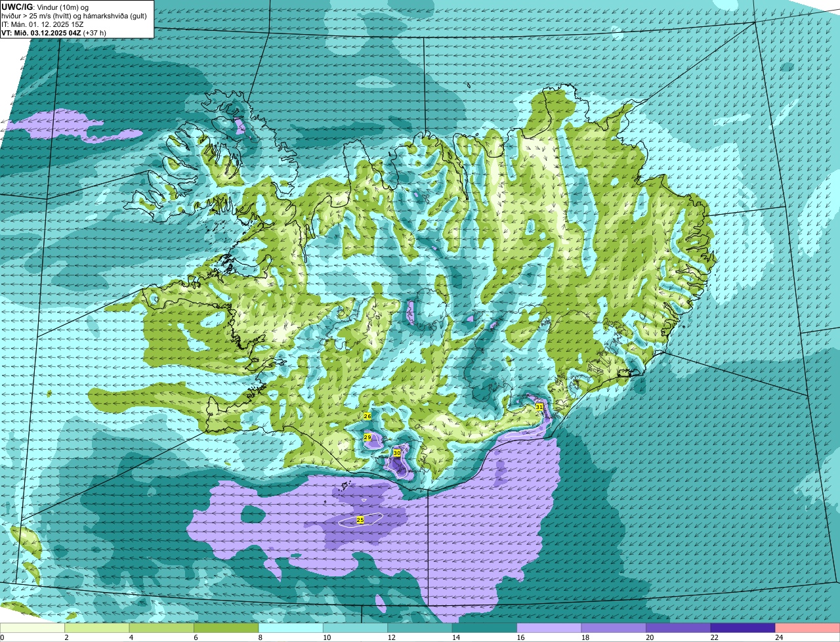
Task: Click the line "hviður > 25 m/s (hvítt) og hámarkshviða (gult)"
Action: (x=74, y=16)
